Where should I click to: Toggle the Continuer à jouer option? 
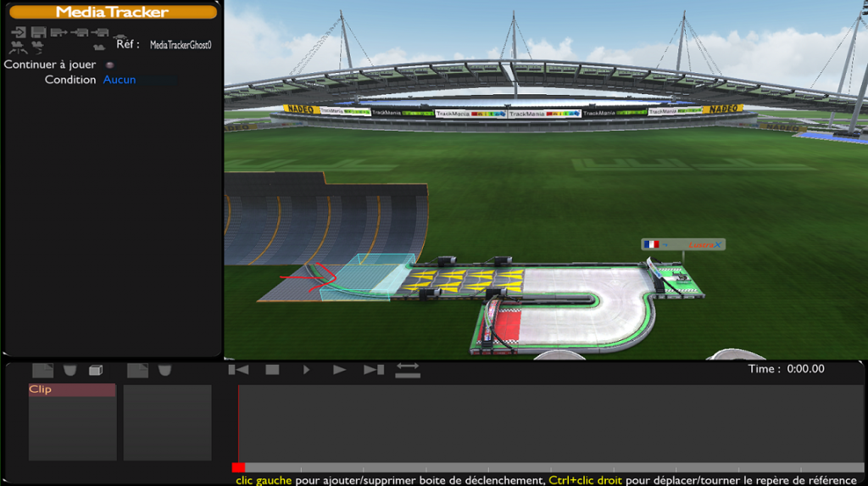coord(109,64)
